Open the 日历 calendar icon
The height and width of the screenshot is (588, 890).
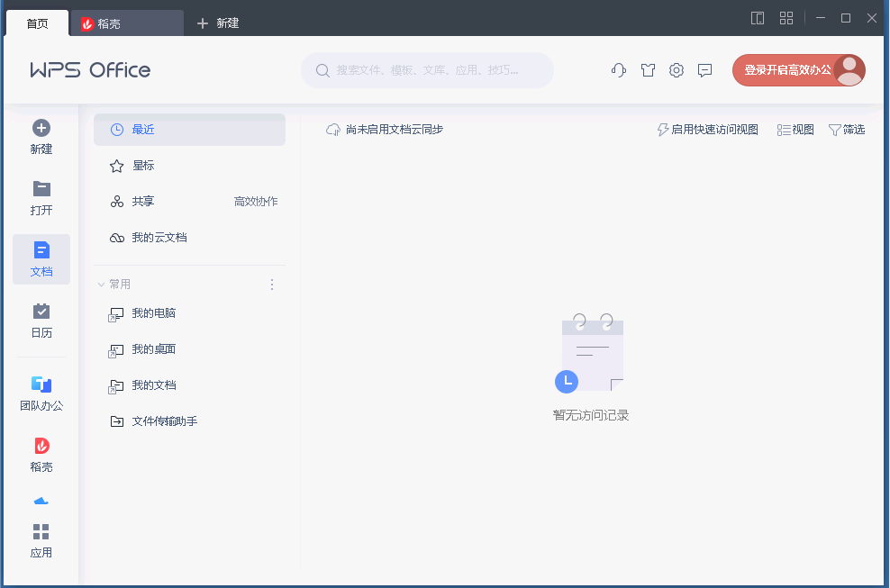[41, 311]
